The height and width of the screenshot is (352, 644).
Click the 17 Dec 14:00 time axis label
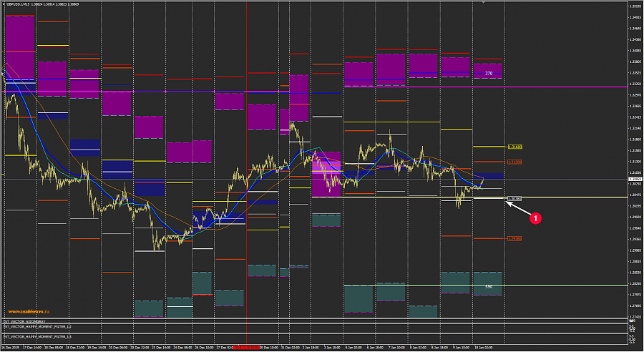32,348
